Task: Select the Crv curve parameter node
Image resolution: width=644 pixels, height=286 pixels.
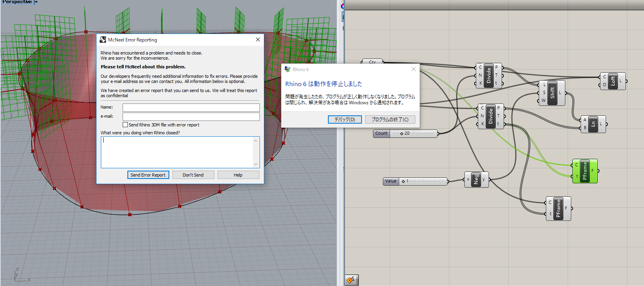Action: (372, 62)
